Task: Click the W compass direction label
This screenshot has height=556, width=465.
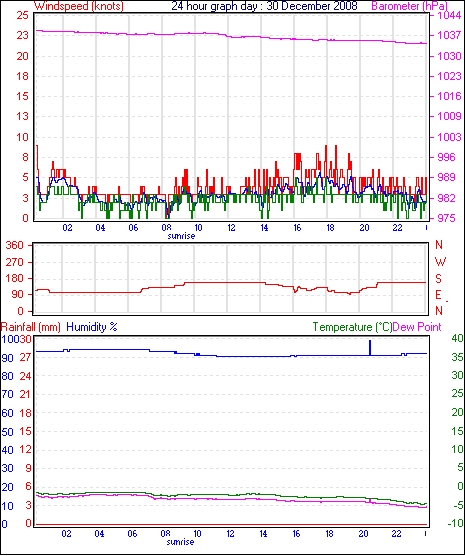Action: (440, 262)
